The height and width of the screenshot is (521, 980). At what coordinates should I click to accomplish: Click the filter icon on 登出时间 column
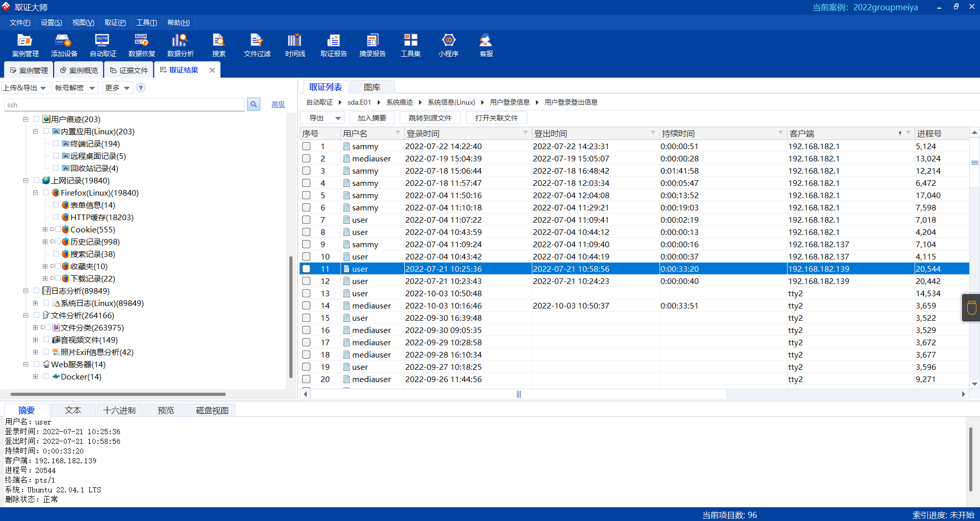[653, 133]
